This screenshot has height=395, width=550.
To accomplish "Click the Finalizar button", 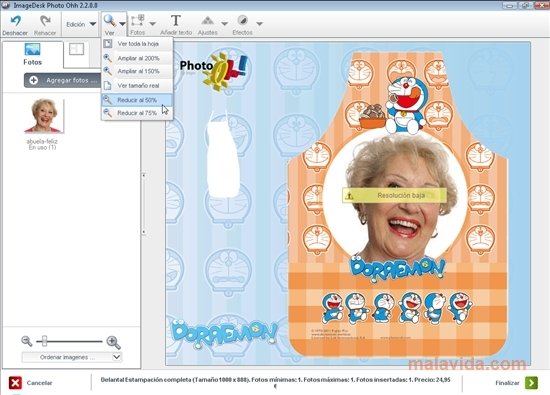I will (516, 383).
